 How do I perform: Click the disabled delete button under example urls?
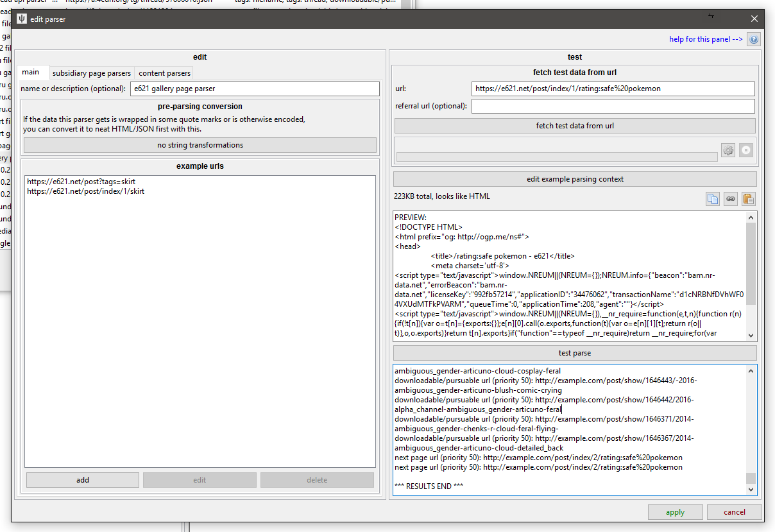[317, 480]
